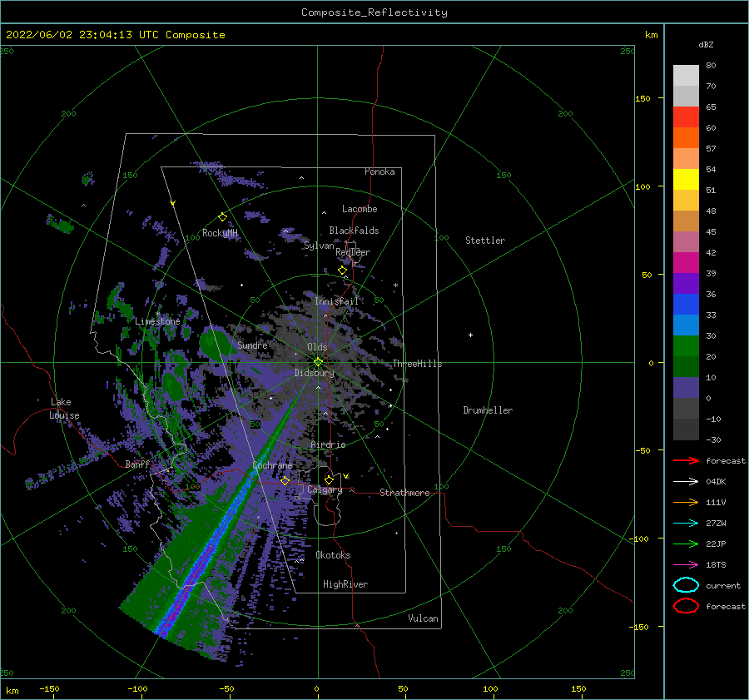Click the Banff label
Image resolution: width=749 pixels, height=700 pixels.
137,464
